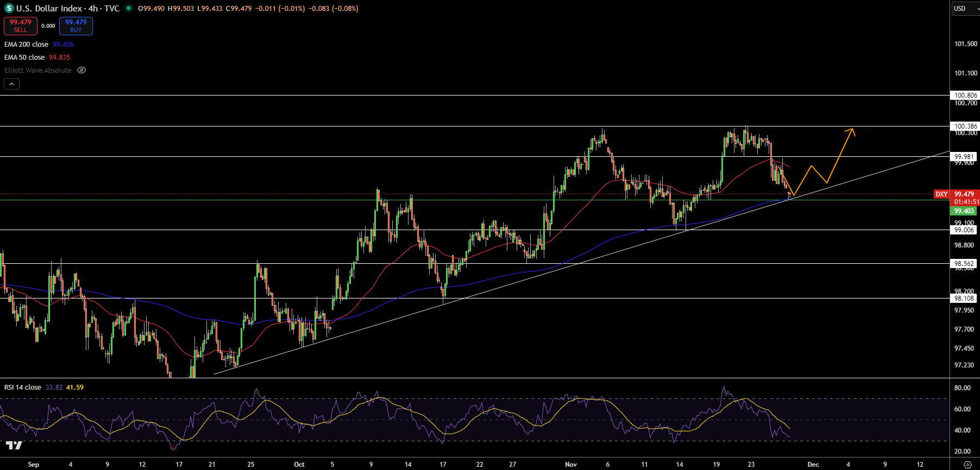The width and height of the screenshot is (980, 470).
Task: Click the TradingView logo icon
Action: pos(14,446)
